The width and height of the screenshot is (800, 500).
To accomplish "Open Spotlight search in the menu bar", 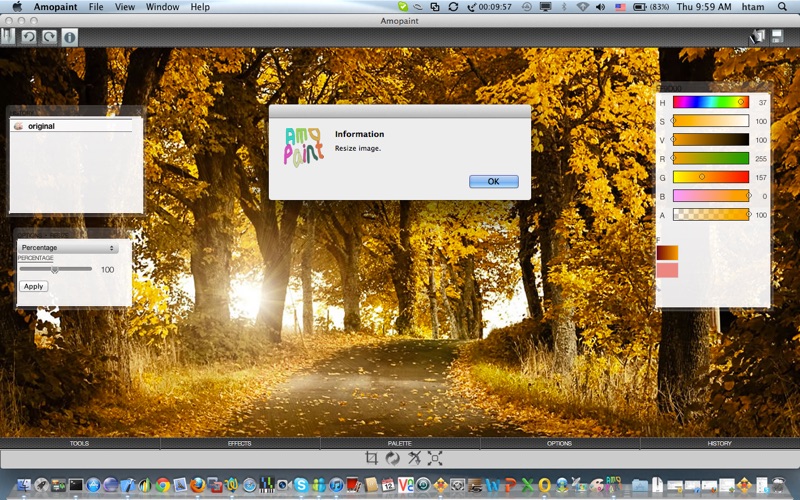I will point(782,7).
